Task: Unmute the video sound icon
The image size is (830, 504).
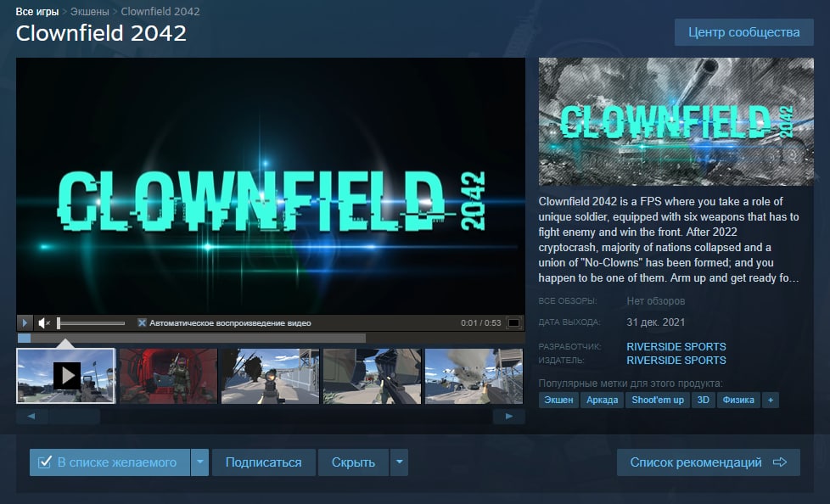Action: (x=44, y=322)
